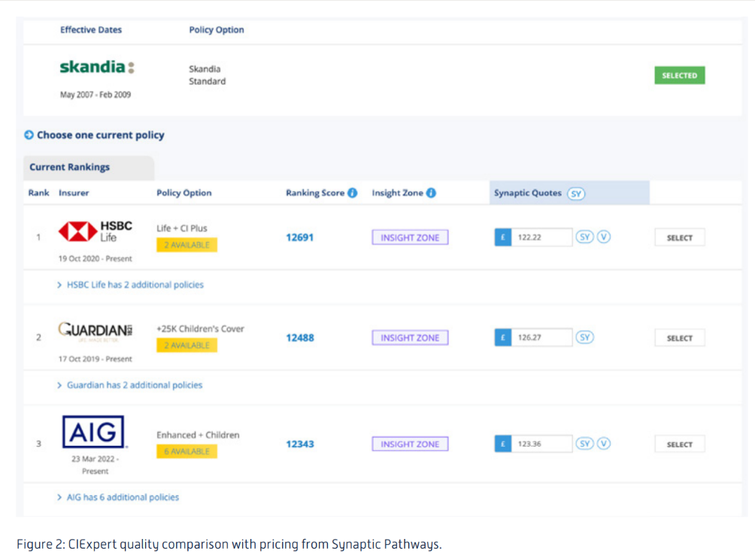Click '19 Oct 2020 - Present' date text
Image resolution: width=755 pixels, height=560 pixels.
(x=96, y=259)
